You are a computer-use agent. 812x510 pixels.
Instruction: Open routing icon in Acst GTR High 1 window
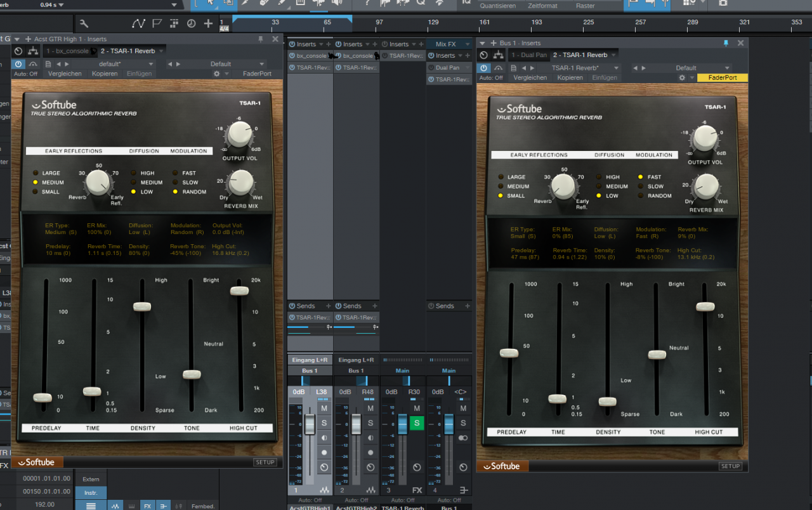(x=32, y=51)
